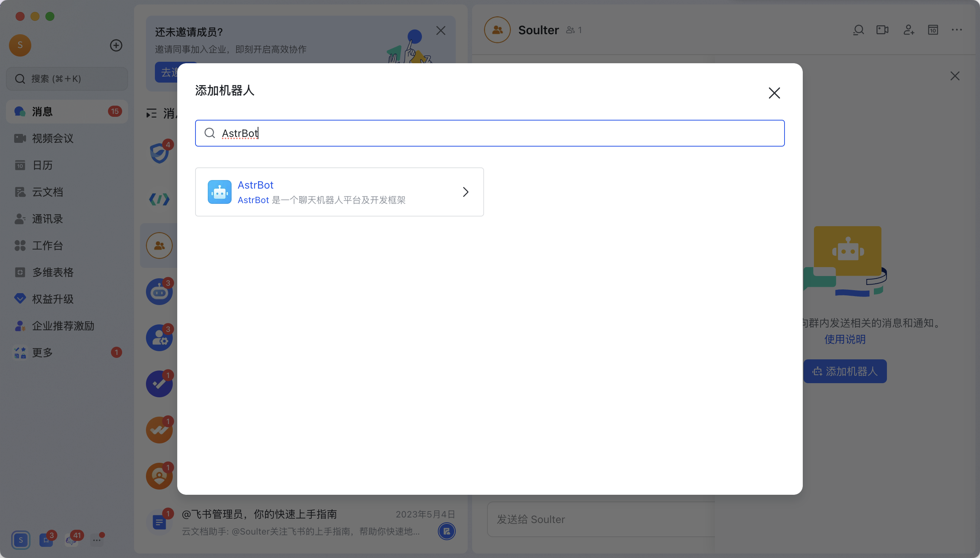Click the plus button near the profile avatar
Image resolution: width=980 pixels, height=558 pixels.
[115, 45]
